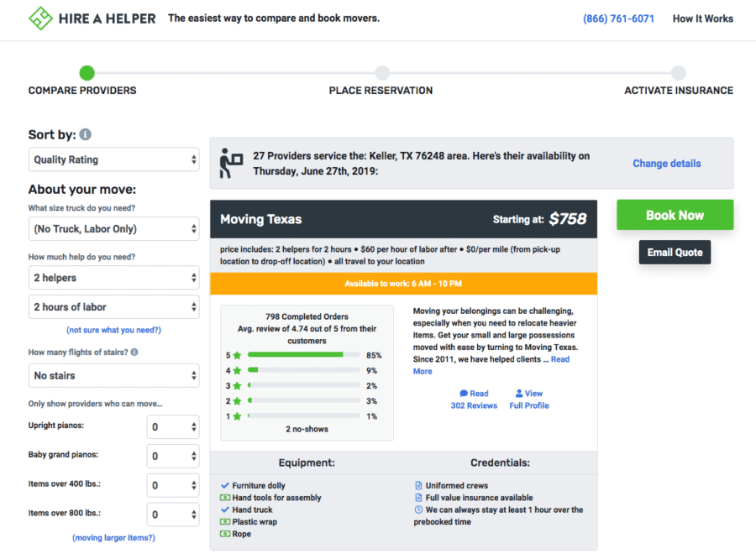Open the Items over 800 lbs. selector
This screenshot has width=756, height=559.
pos(173,515)
